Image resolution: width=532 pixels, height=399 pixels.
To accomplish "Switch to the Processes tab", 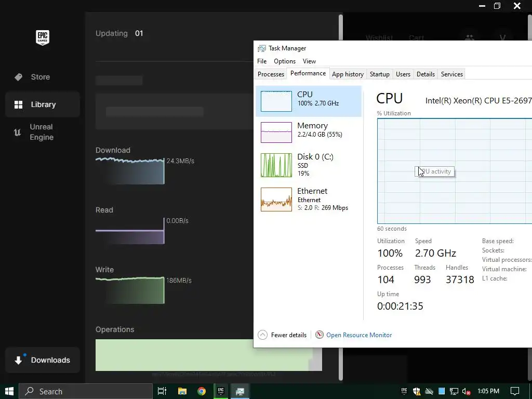I will click(271, 74).
